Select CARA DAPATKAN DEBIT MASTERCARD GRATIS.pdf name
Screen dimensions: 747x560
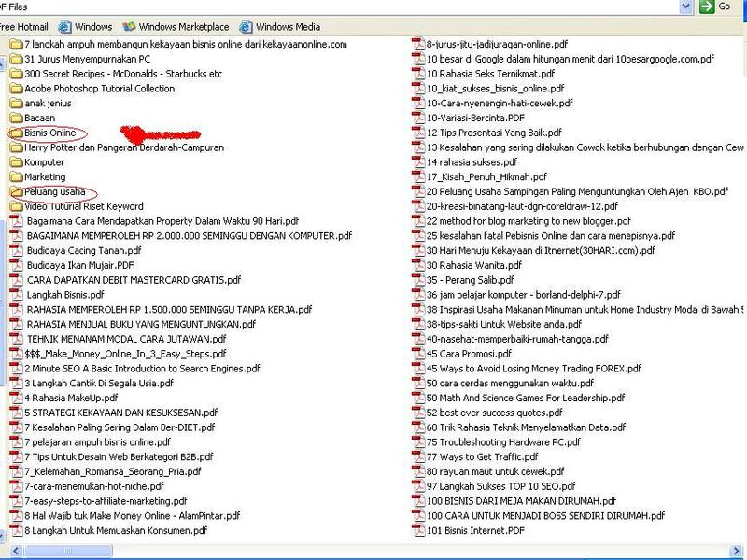click(x=134, y=280)
